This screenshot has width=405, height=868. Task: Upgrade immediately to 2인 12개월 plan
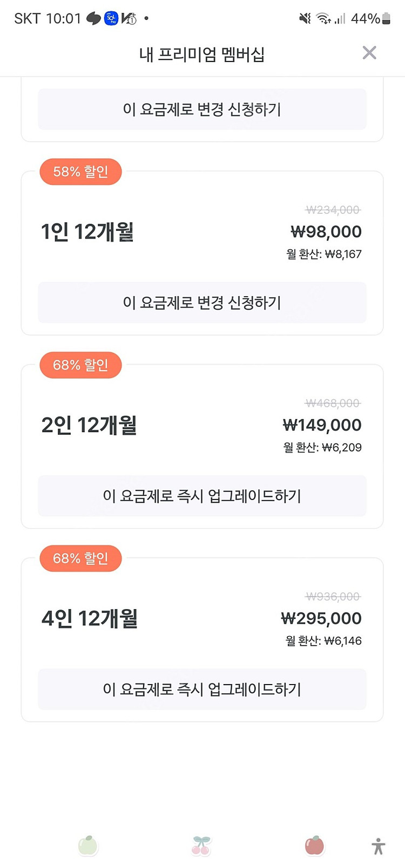pyautogui.click(x=202, y=496)
